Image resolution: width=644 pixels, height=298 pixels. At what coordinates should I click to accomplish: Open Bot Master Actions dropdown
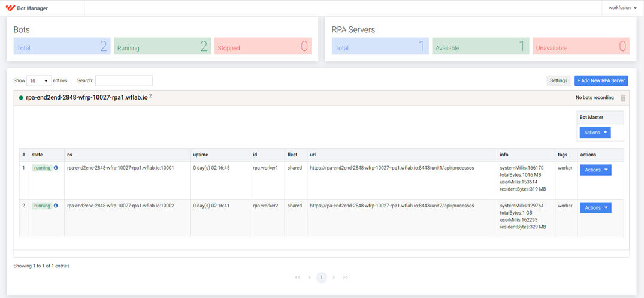pyautogui.click(x=595, y=133)
